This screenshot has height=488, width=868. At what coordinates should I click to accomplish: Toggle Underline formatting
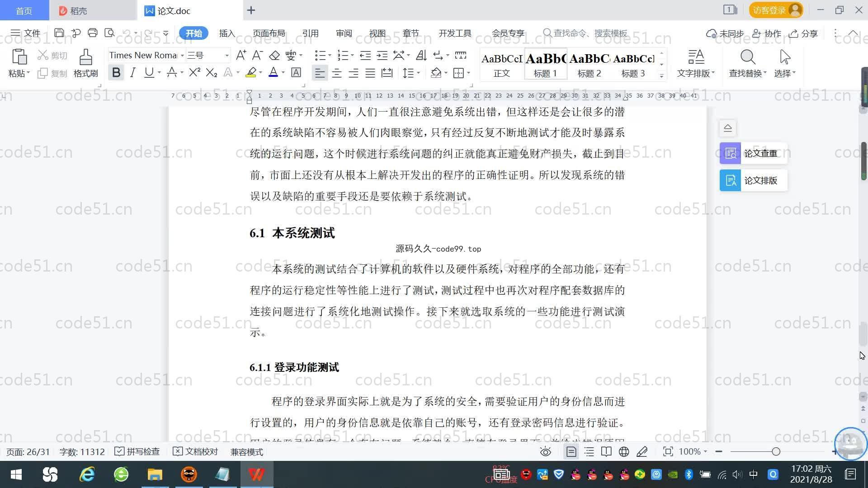click(149, 72)
